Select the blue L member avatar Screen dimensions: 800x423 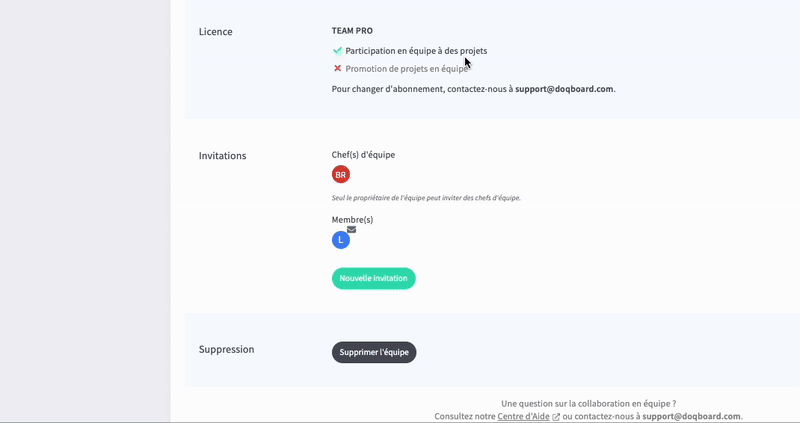[x=341, y=240]
